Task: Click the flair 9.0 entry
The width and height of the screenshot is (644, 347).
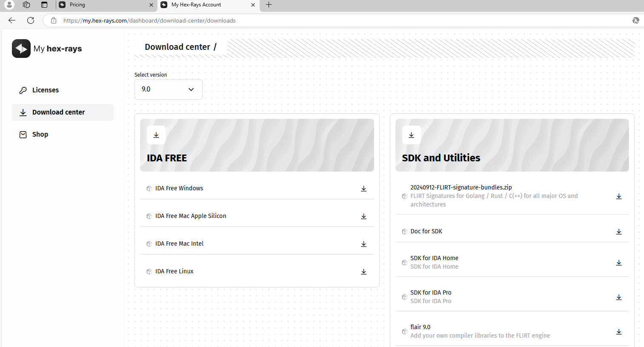Action: coord(420,327)
